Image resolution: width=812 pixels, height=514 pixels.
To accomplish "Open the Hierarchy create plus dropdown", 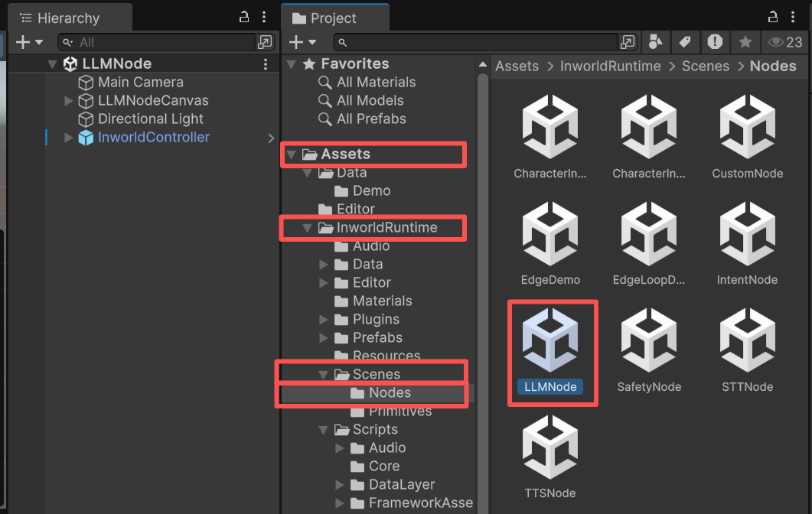I will pyautogui.click(x=29, y=42).
